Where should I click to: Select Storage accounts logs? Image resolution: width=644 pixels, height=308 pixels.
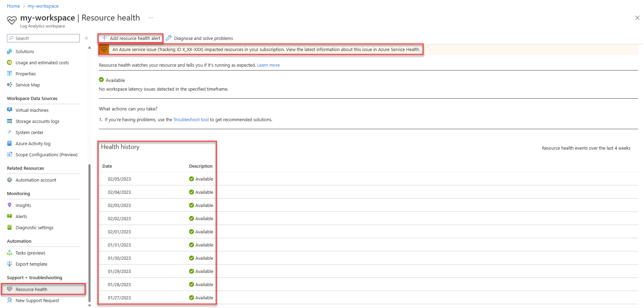pos(37,121)
